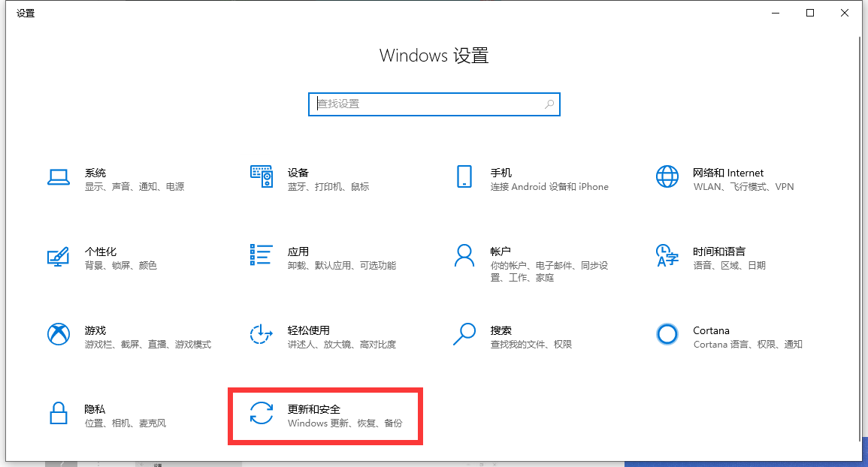Image resolution: width=868 pixels, height=467 pixels.
Task: Maximize the Settings window
Action: coord(810,13)
